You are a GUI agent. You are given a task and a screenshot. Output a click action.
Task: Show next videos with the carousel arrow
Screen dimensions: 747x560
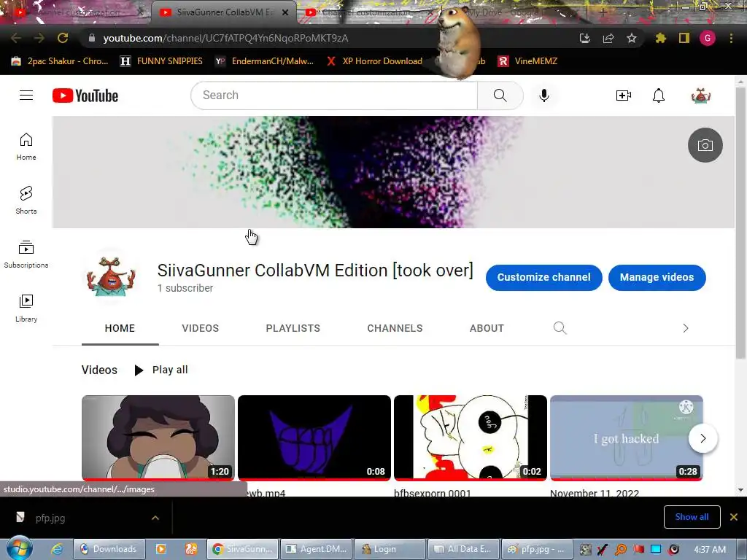tap(703, 438)
